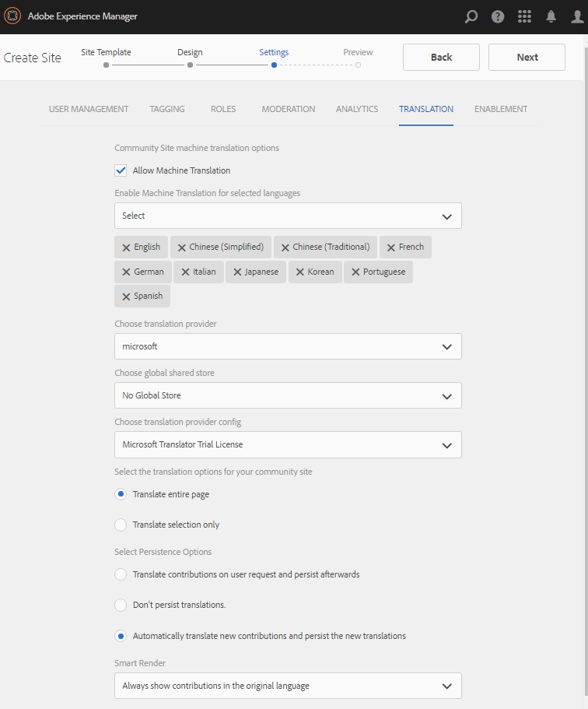Open the notifications bell icon
Image resolution: width=588 pixels, height=709 pixels.
click(551, 16)
